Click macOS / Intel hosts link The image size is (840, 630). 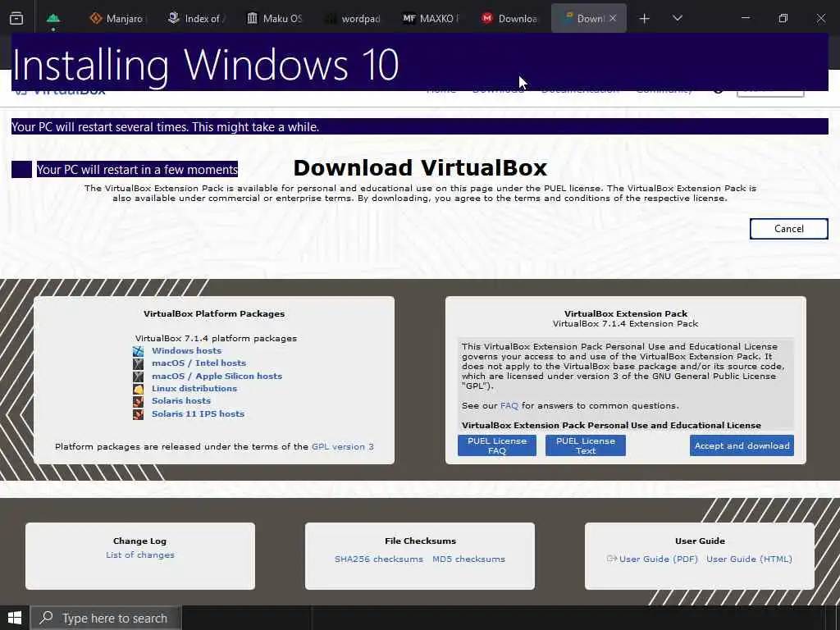point(199,363)
